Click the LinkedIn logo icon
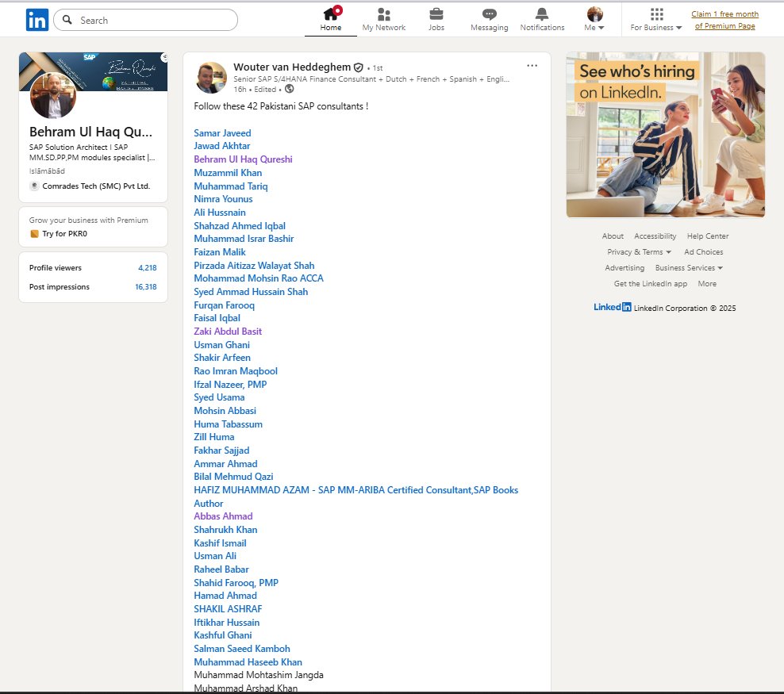Image resolution: width=784 pixels, height=694 pixels. 37,20
